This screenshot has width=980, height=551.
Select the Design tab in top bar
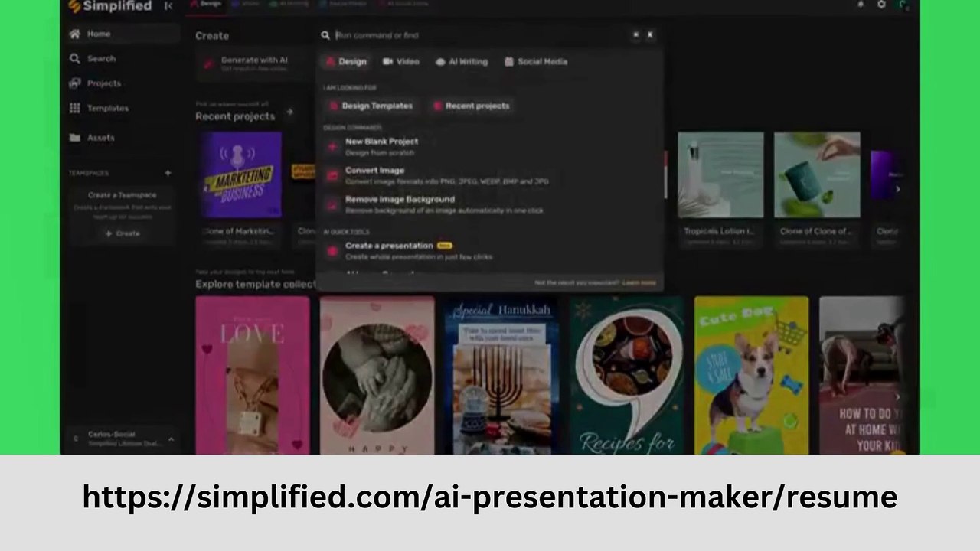click(x=205, y=4)
